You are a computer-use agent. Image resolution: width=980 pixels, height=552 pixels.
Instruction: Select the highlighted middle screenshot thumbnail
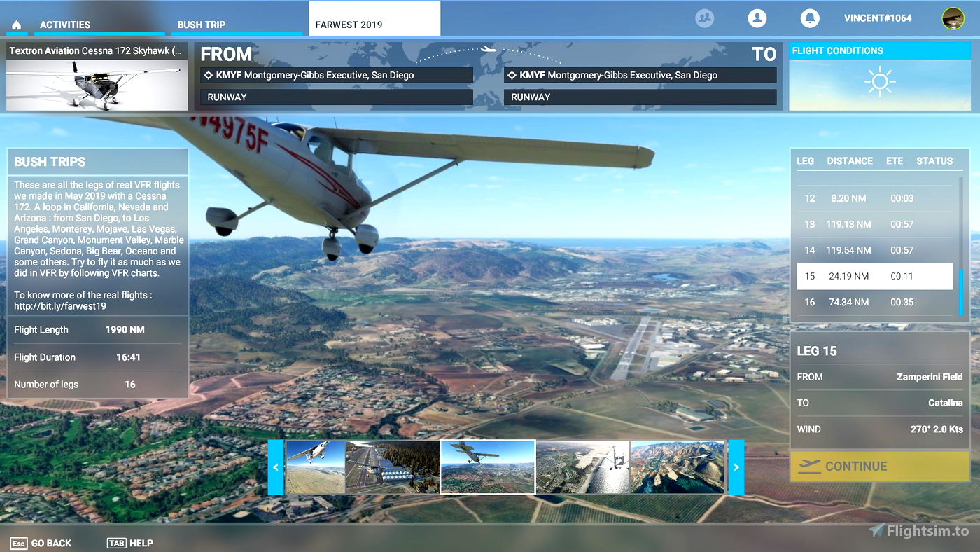pyautogui.click(x=488, y=467)
